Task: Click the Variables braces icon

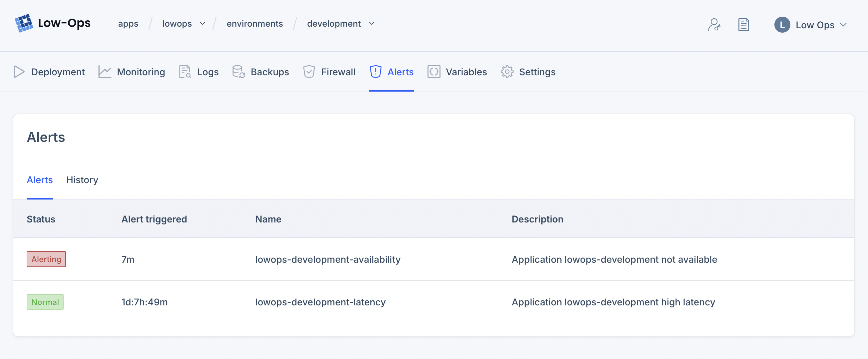Action: pyautogui.click(x=434, y=72)
